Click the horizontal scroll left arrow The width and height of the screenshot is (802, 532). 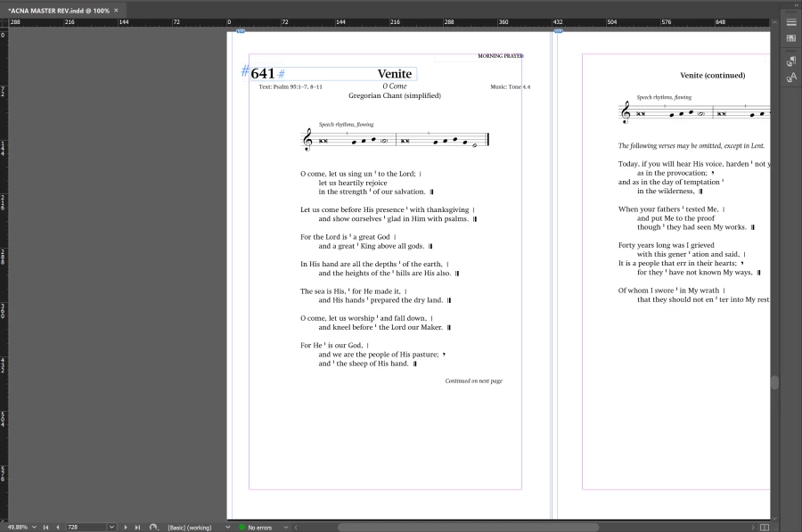pos(296,527)
